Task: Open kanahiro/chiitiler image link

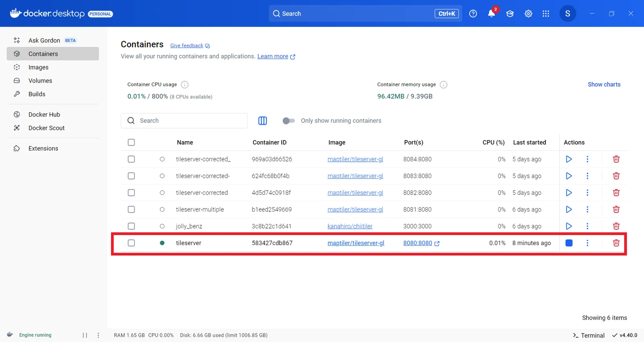Action: click(x=350, y=226)
